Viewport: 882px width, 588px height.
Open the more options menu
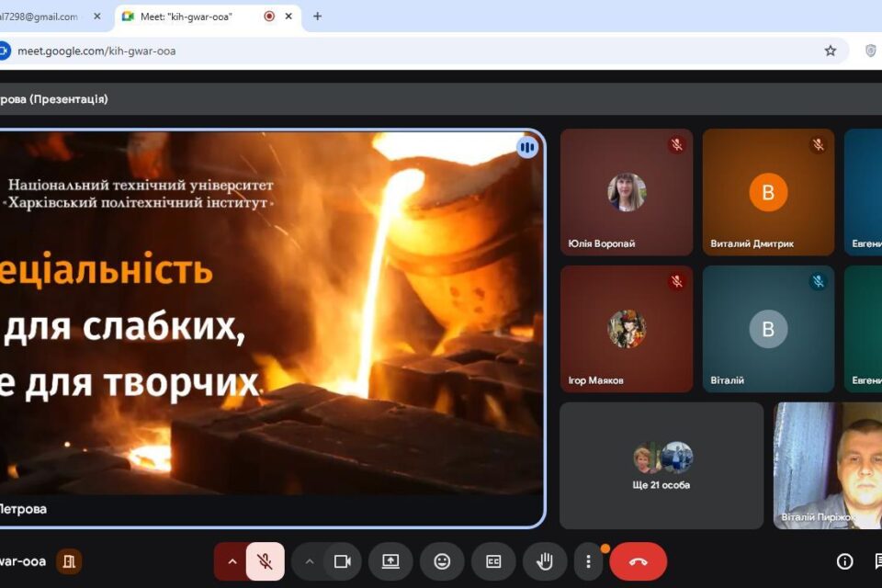588,561
